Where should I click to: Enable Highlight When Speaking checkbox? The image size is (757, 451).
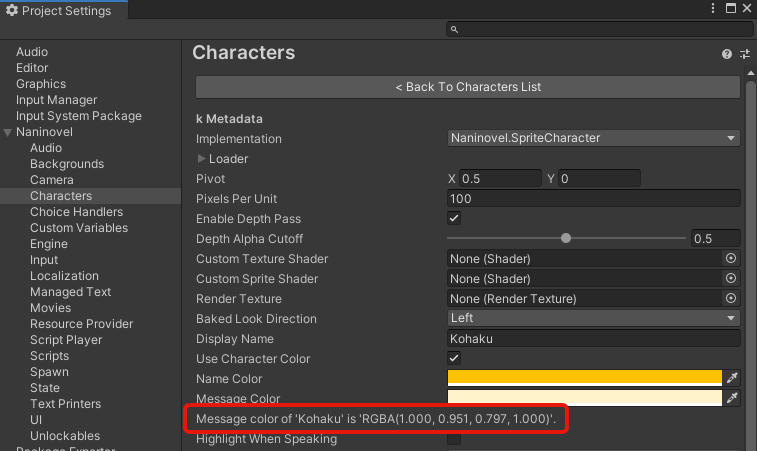(454, 439)
